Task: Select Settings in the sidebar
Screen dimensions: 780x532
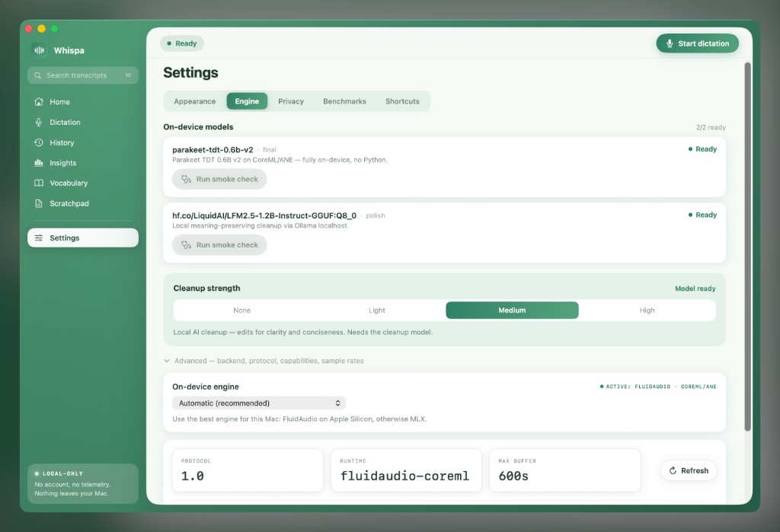Action: click(82, 237)
